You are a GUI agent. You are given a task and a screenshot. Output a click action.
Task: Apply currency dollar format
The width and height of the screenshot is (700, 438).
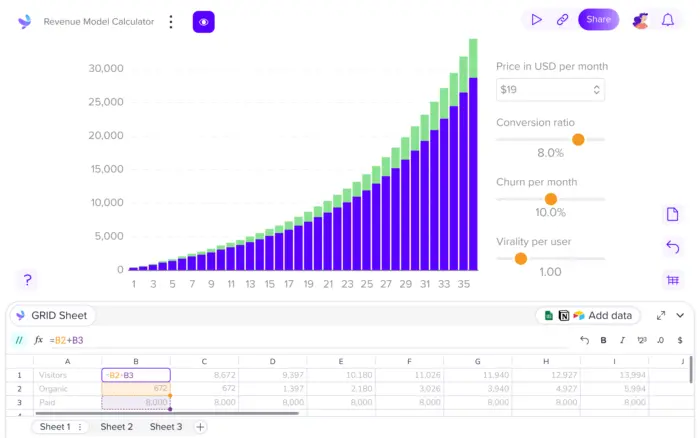click(679, 340)
